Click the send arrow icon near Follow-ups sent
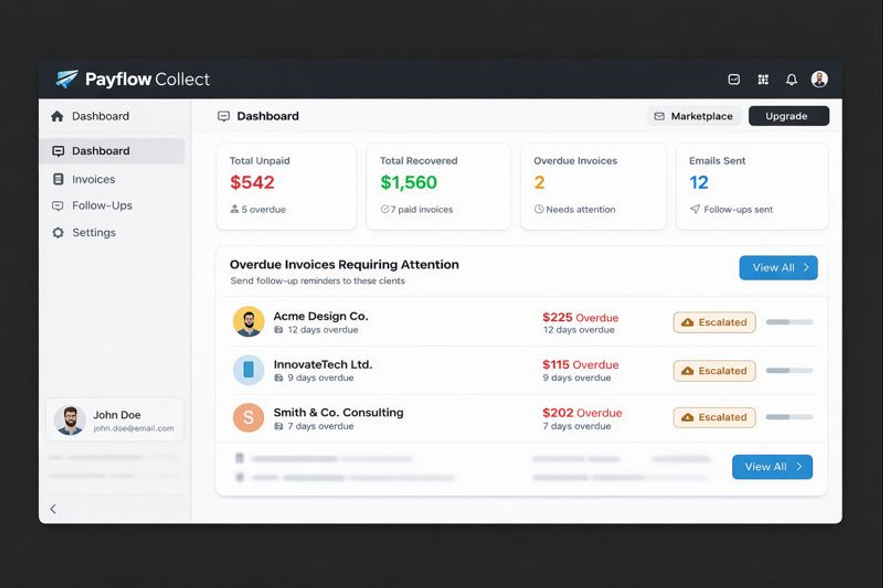The width and height of the screenshot is (883, 588). click(695, 209)
